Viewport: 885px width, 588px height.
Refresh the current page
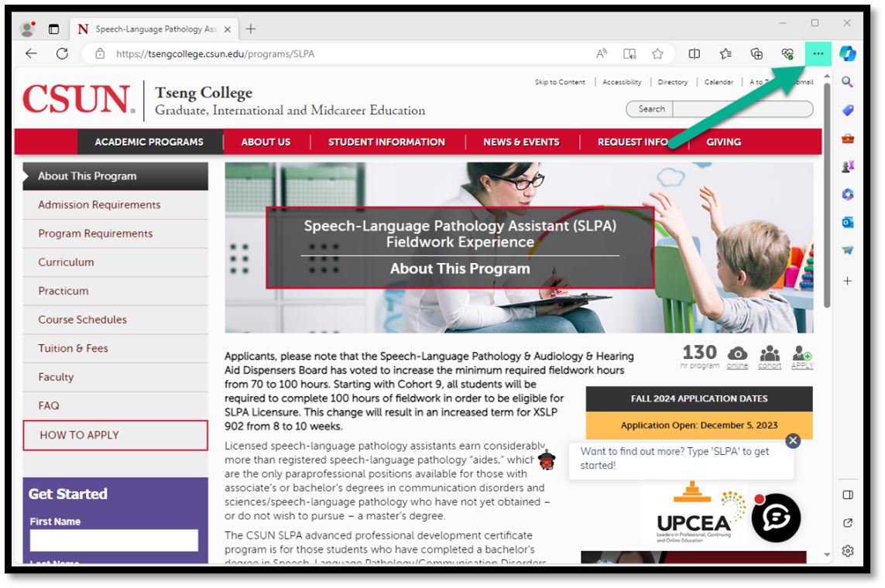(x=62, y=53)
